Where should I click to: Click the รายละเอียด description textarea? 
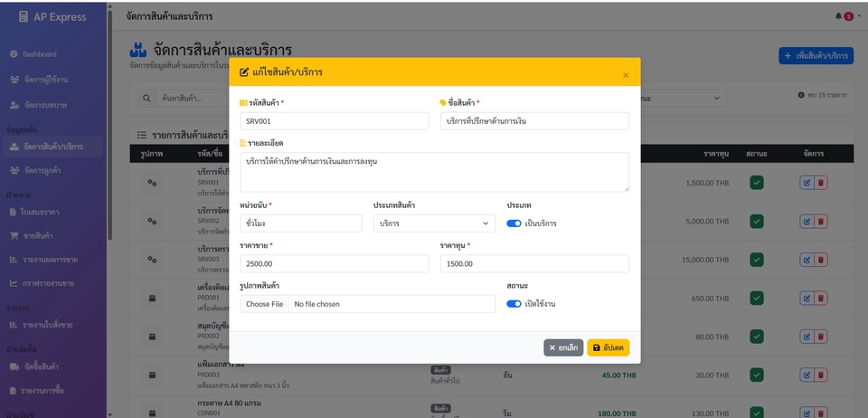pyautogui.click(x=435, y=172)
